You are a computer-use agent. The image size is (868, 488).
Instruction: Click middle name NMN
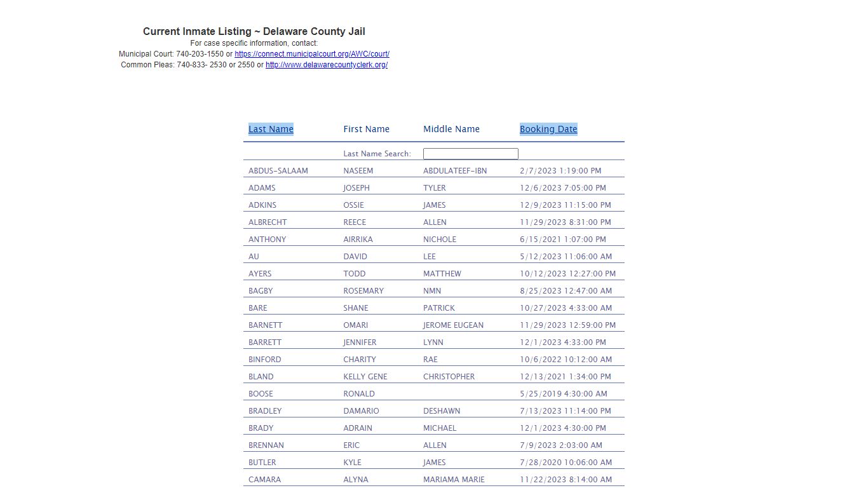click(431, 291)
